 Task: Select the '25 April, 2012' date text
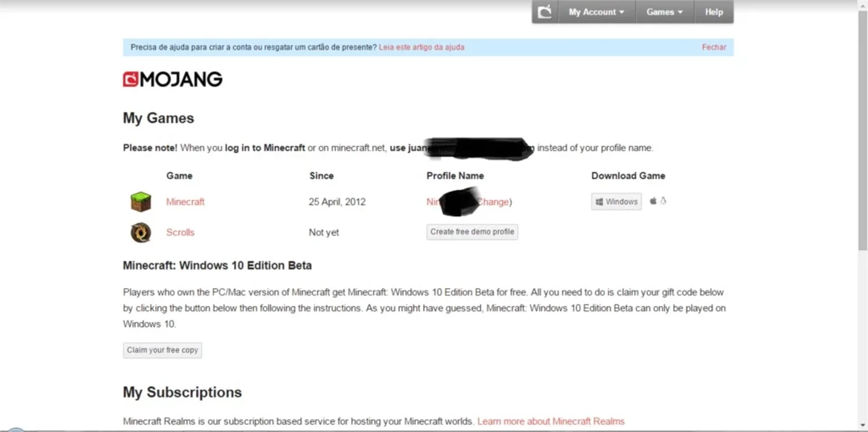pyautogui.click(x=337, y=202)
